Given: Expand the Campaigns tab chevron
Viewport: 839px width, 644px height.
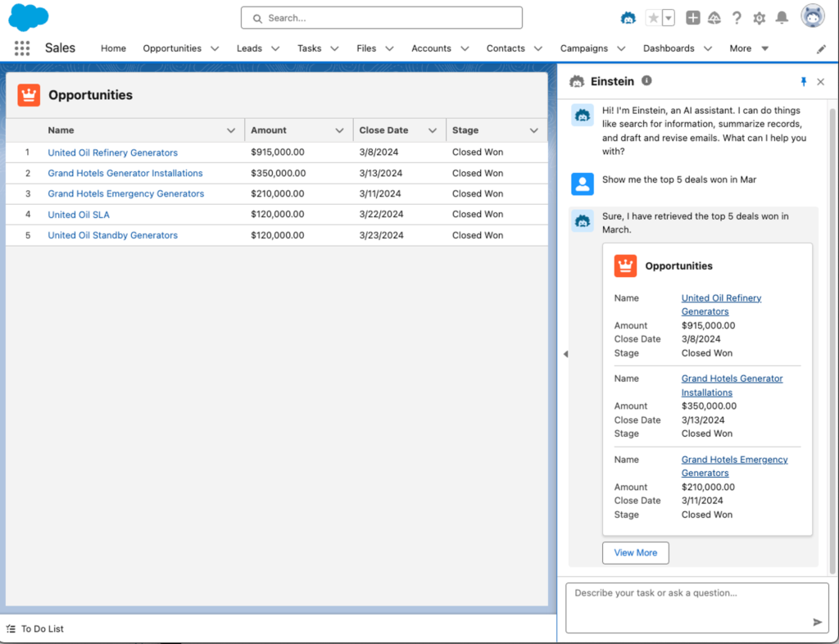Looking at the screenshot, I should click(x=621, y=48).
